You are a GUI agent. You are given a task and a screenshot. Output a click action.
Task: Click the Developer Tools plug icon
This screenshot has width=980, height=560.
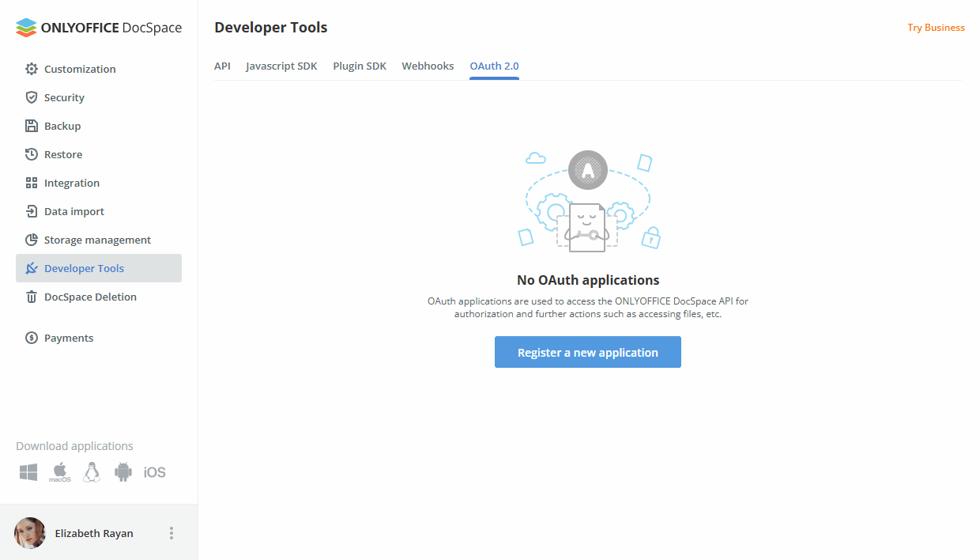coord(32,268)
